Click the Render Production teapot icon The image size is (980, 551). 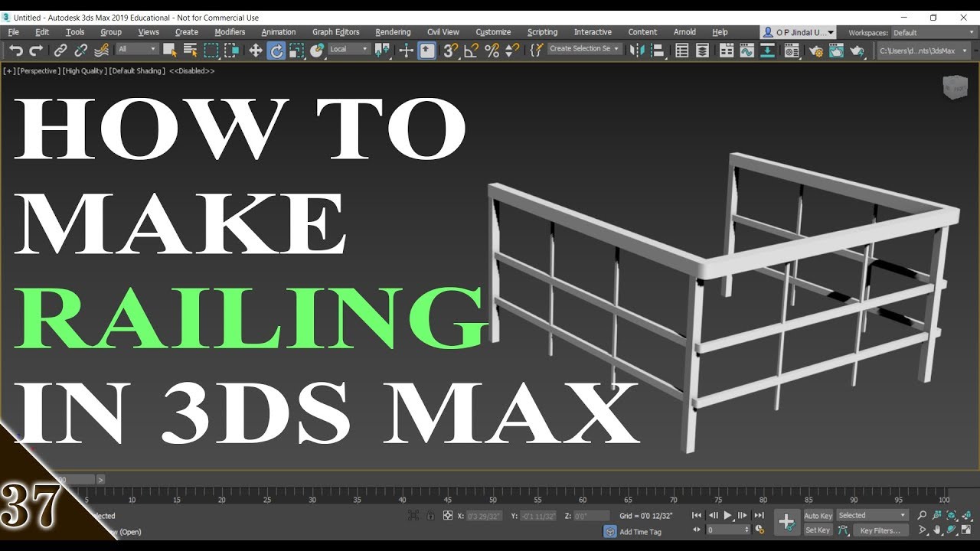857,51
